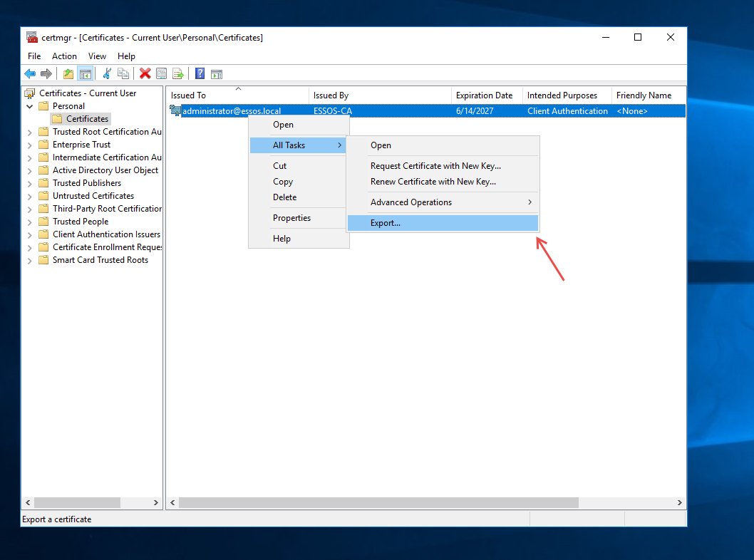Click the Client Authentication purpose cell
The image size is (754, 560).
coord(567,111)
